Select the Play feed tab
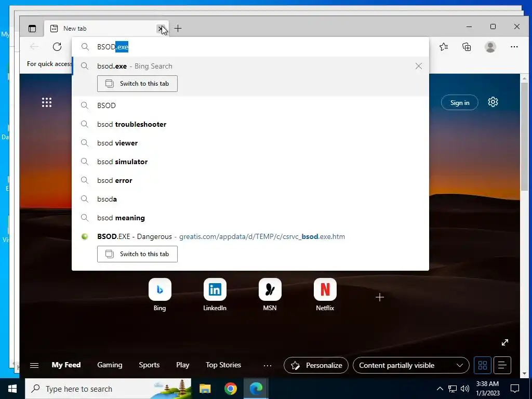 [x=182, y=365]
